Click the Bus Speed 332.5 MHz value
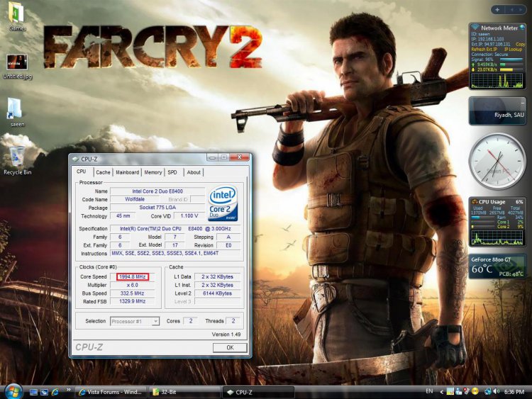This screenshot has height=399, width=532. click(x=133, y=293)
